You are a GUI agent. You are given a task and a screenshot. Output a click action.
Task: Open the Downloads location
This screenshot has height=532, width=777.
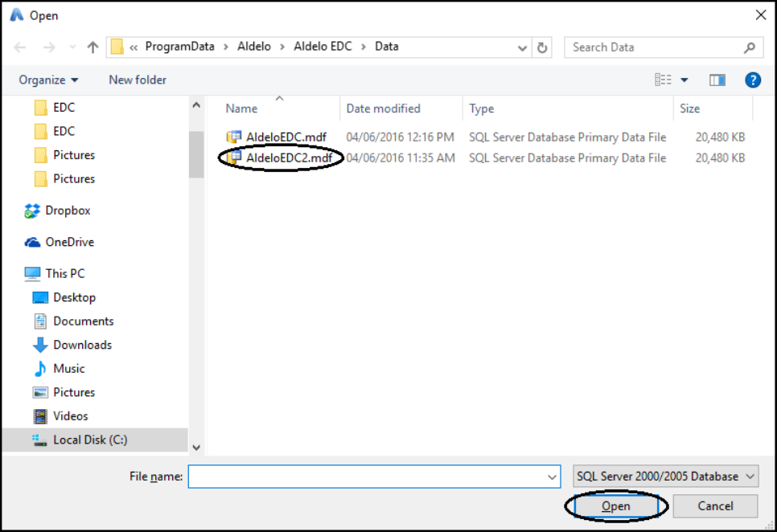(x=82, y=345)
